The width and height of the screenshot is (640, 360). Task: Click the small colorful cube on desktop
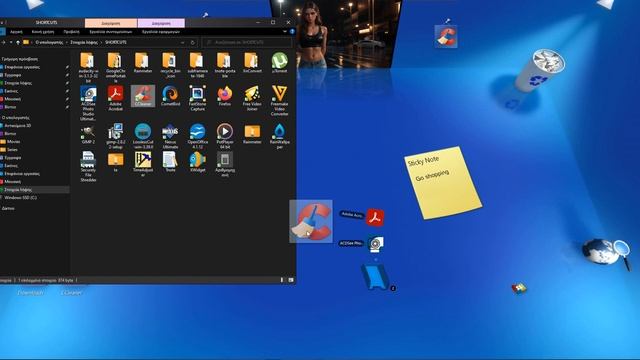(519, 289)
